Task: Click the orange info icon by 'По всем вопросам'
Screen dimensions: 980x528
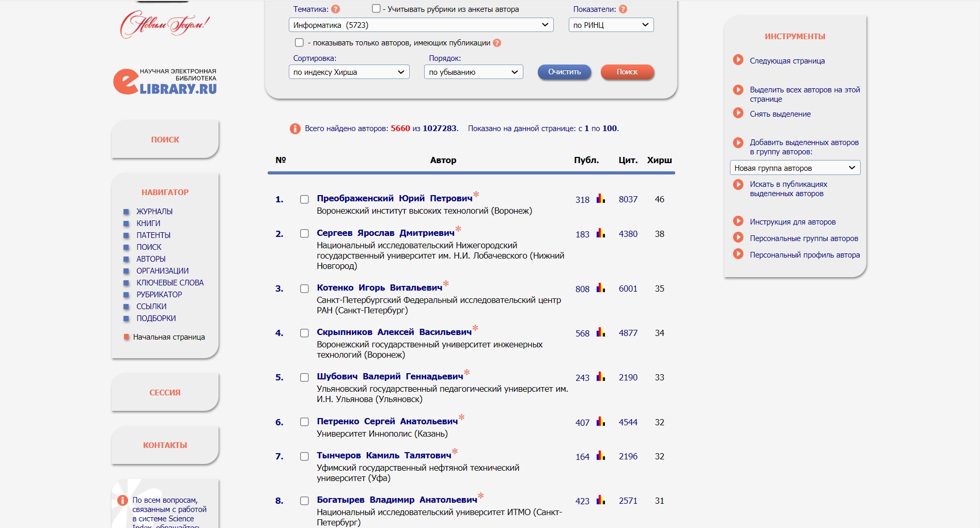Action: pyautogui.click(x=122, y=500)
